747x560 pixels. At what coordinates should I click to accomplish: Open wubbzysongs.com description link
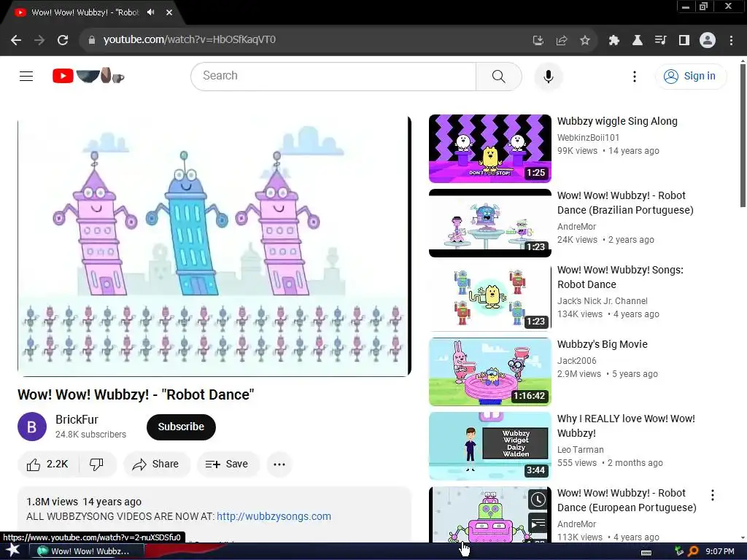pyautogui.click(x=274, y=517)
